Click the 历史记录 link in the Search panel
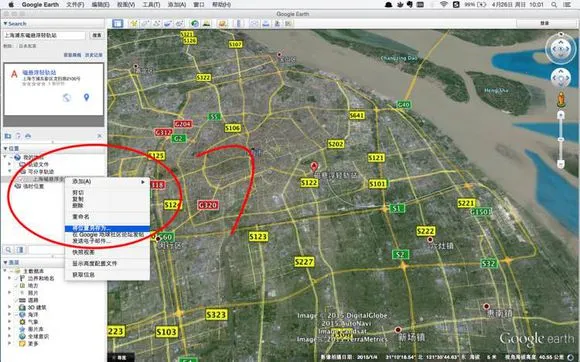 tap(94, 55)
